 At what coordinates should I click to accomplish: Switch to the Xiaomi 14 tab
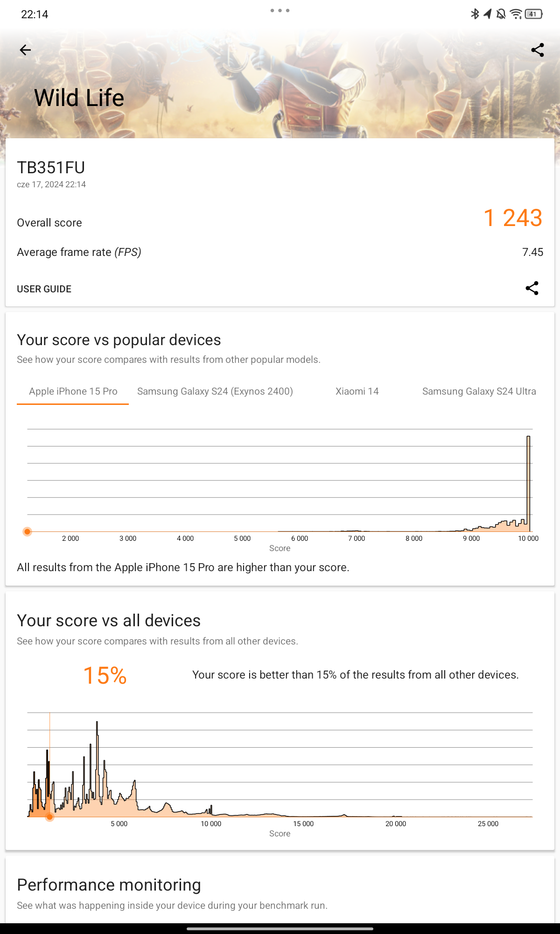coord(357,391)
